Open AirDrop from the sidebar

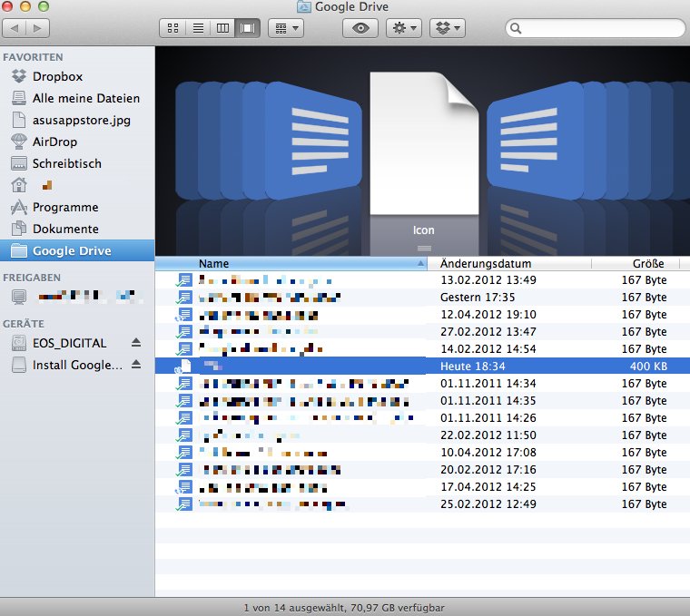coord(77,142)
